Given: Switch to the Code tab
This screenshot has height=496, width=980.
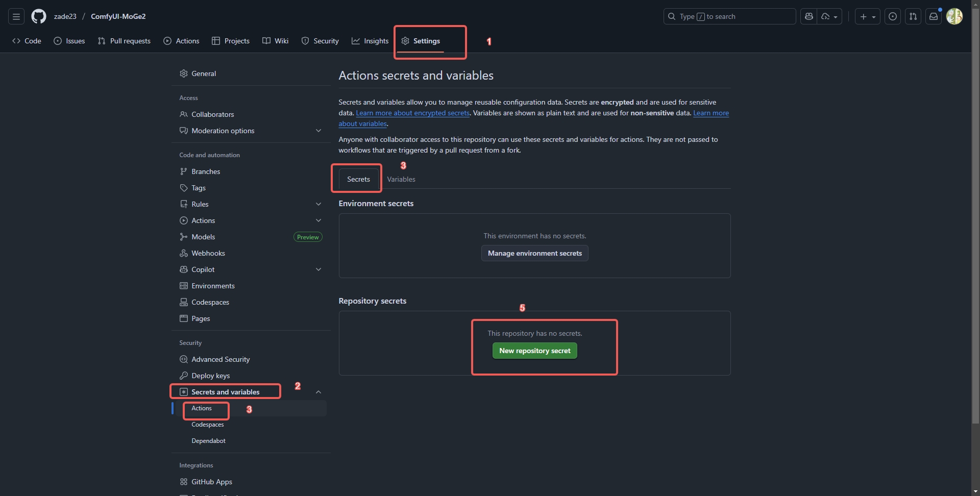Looking at the screenshot, I should tap(27, 41).
